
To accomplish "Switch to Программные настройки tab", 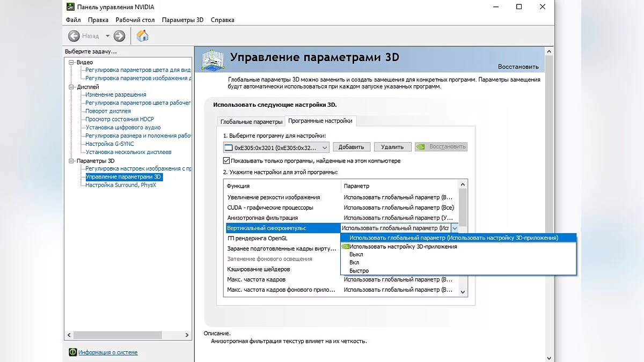I will [x=320, y=121].
